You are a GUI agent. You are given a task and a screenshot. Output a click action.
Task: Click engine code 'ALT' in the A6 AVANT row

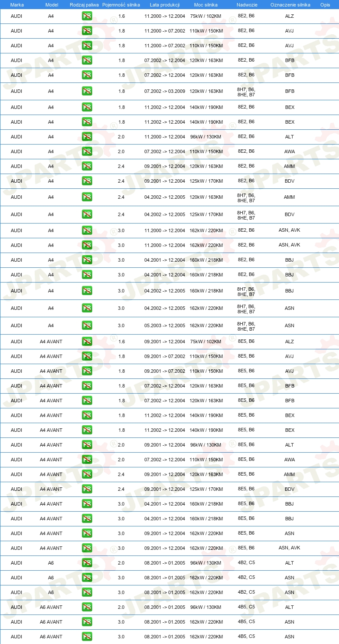coord(290,607)
